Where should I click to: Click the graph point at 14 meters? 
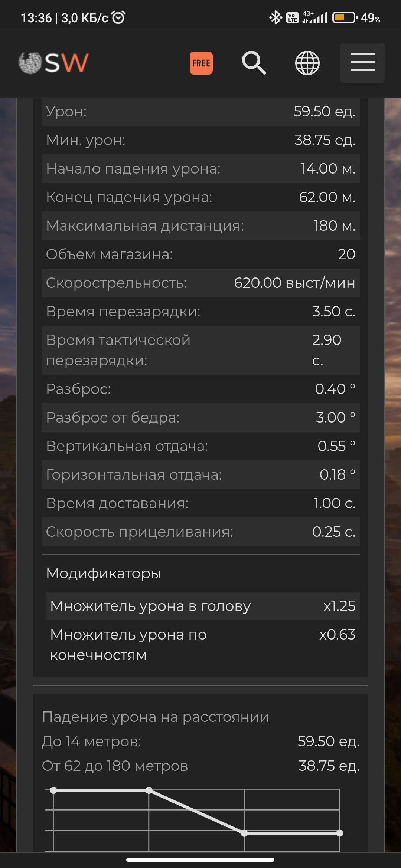(x=149, y=790)
